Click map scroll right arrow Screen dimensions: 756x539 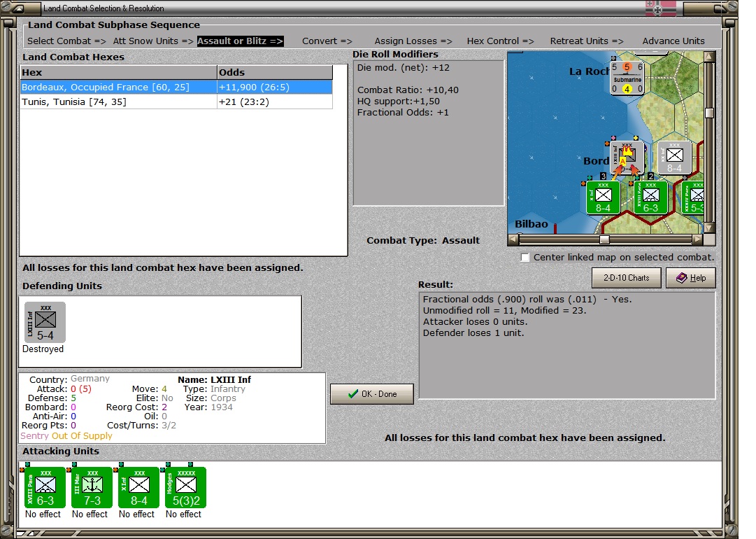tap(698, 239)
